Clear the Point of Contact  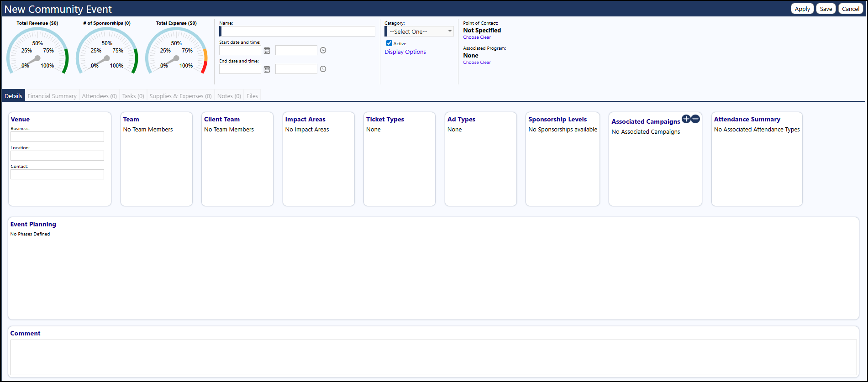(485, 37)
